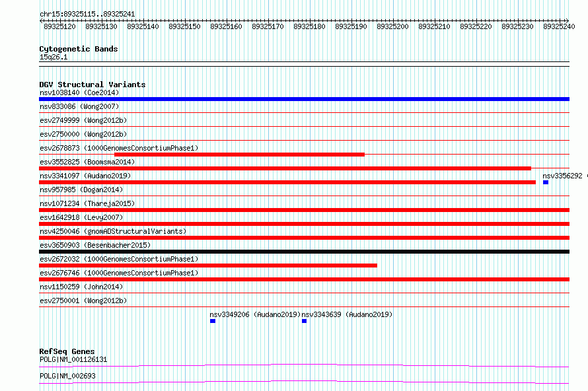Click DGV Structural Variants track title
The width and height of the screenshot is (588, 391).
(92, 85)
